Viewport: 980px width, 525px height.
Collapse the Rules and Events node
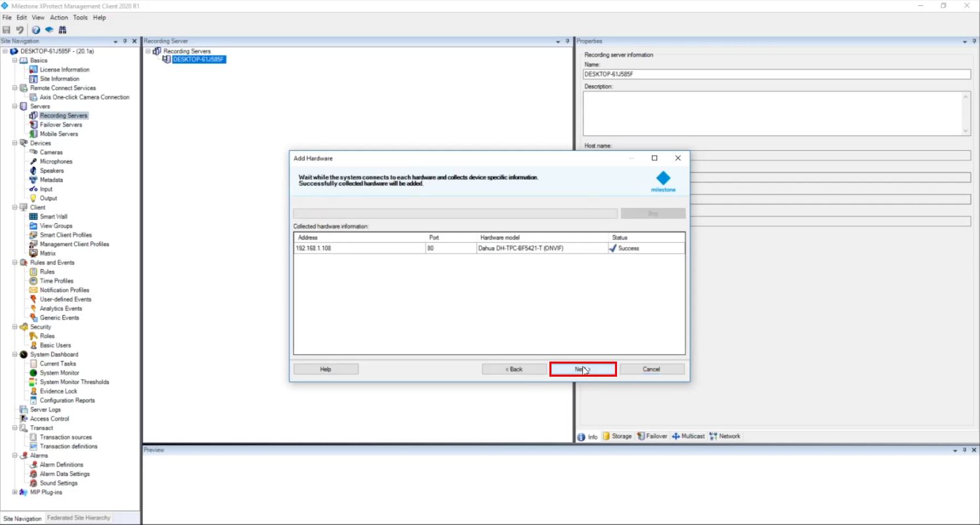(15, 262)
